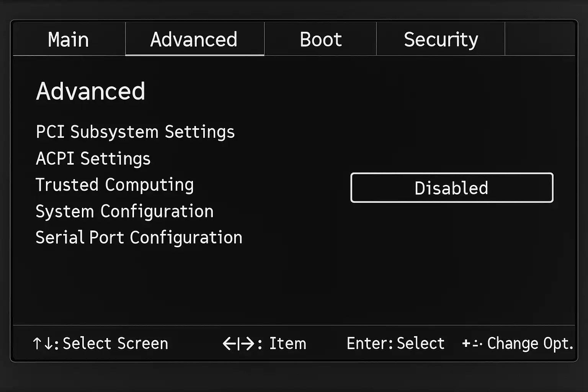Click the "Select Screen" hint text
This screenshot has height=392, width=588.
pos(115,344)
